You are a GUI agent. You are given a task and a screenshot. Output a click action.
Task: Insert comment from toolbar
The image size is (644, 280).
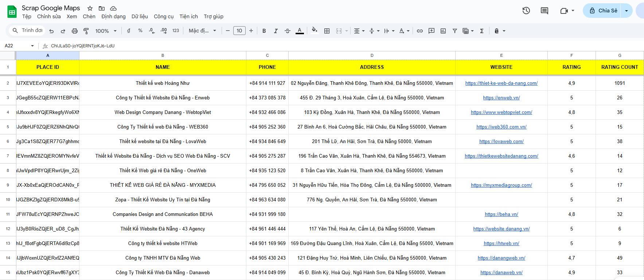tap(432, 31)
